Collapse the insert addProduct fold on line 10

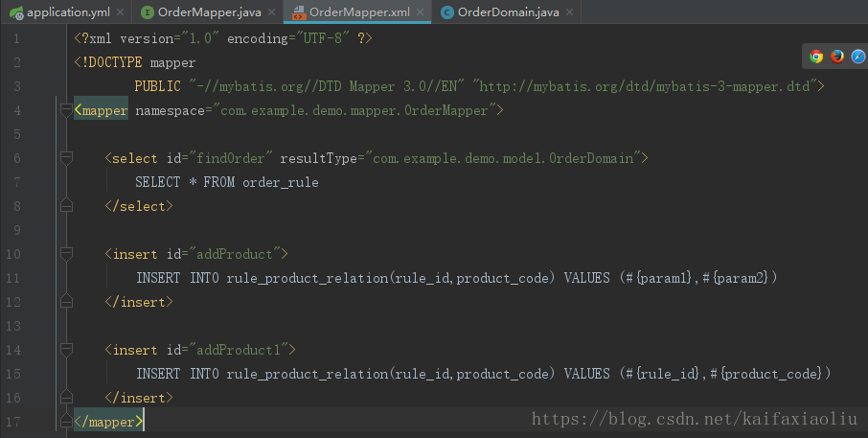click(x=66, y=254)
